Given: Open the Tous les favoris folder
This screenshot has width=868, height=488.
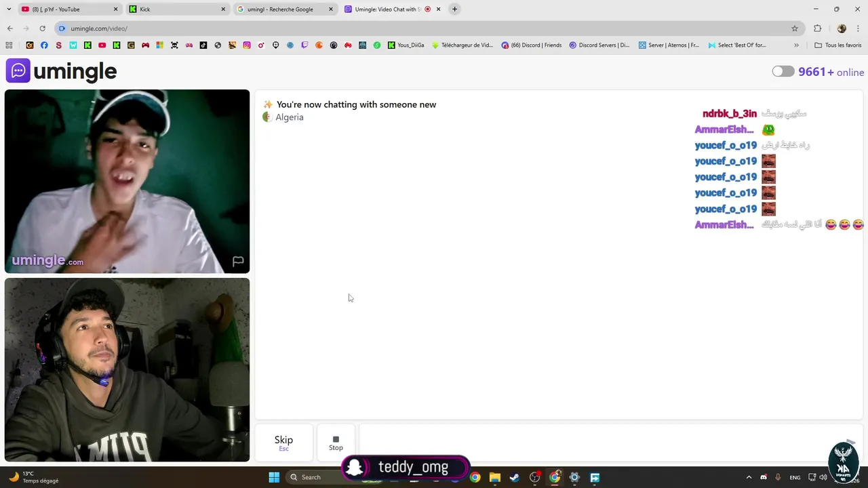Looking at the screenshot, I should (x=838, y=45).
